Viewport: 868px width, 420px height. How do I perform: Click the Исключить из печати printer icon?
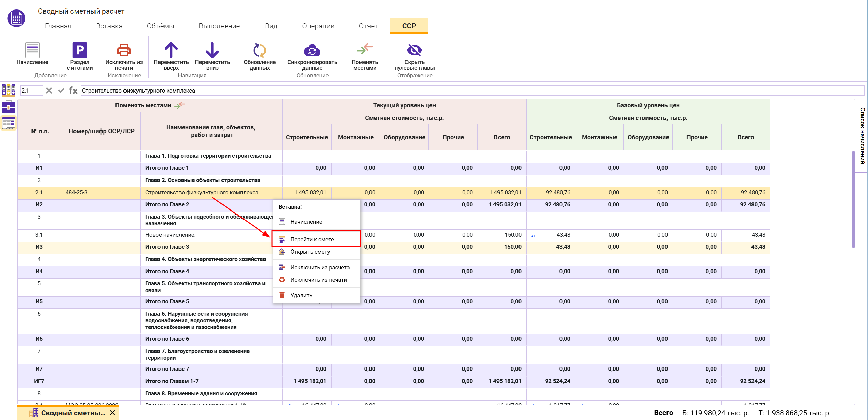(123, 50)
